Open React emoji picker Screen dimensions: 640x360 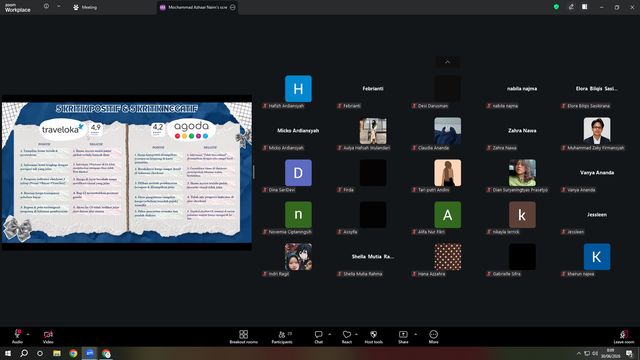[347, 337]
